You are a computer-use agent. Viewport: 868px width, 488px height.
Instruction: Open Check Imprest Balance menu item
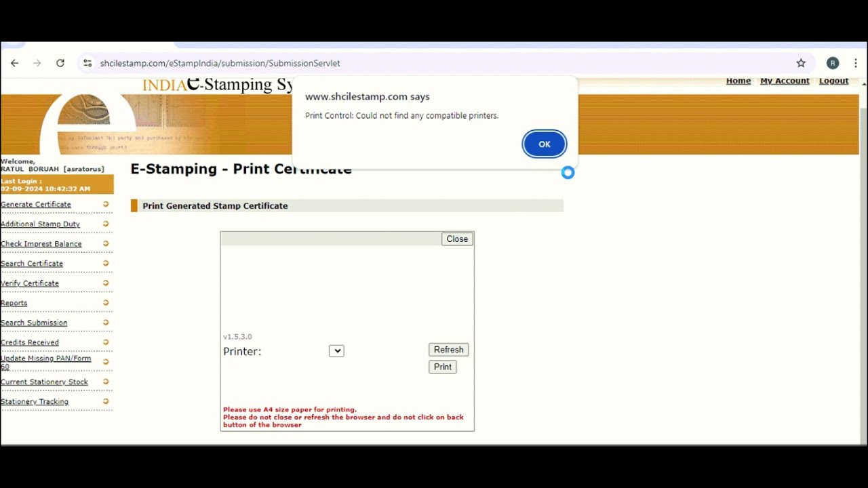click(x=41, y=243)
